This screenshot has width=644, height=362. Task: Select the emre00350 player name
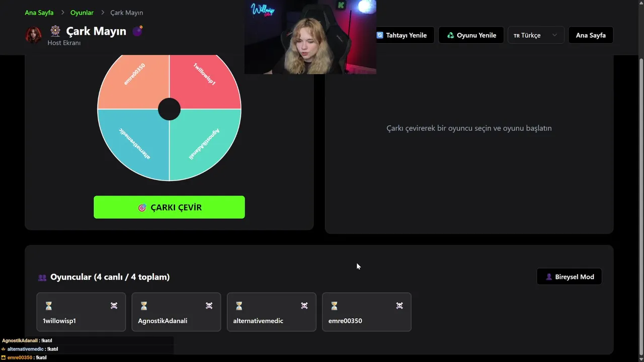pos(345,321)
